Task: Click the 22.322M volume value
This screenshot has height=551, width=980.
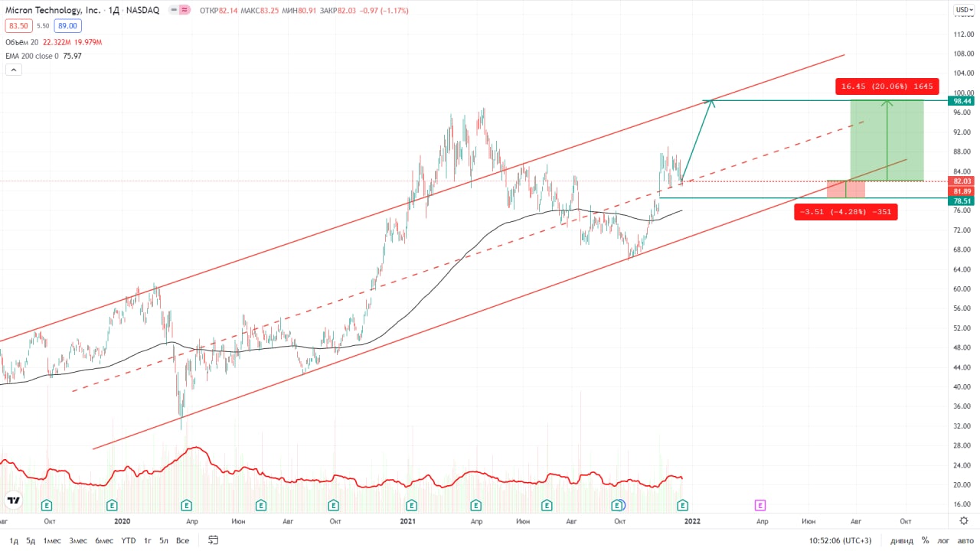Action: 56,42
